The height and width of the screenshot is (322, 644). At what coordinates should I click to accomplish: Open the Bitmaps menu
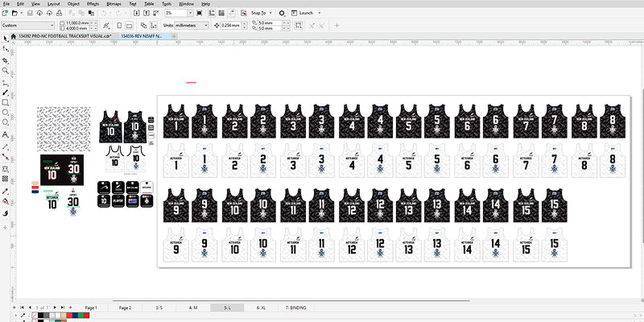click(x=114, y=4)
